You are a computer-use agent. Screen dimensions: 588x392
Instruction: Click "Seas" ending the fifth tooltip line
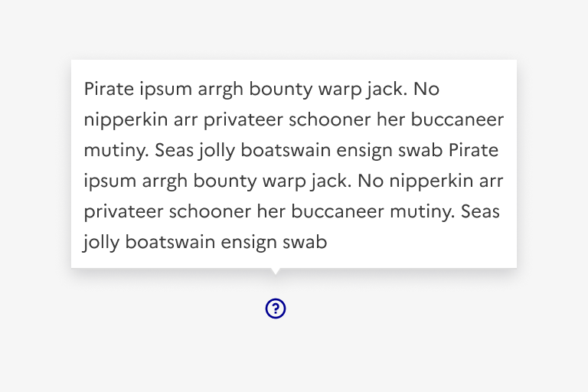pyautogui.click(x=480, y=212)
